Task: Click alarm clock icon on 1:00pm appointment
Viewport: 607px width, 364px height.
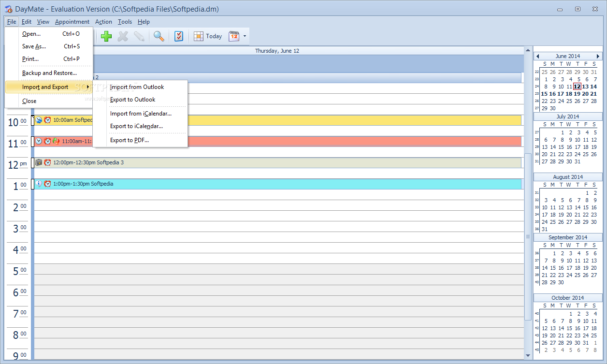Action: pyautogui.click(x=47, y=184)
